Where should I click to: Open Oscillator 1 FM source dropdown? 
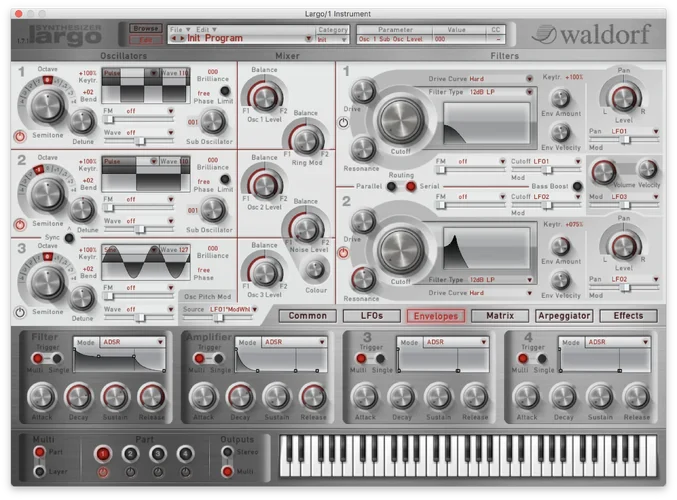point(171,111)
